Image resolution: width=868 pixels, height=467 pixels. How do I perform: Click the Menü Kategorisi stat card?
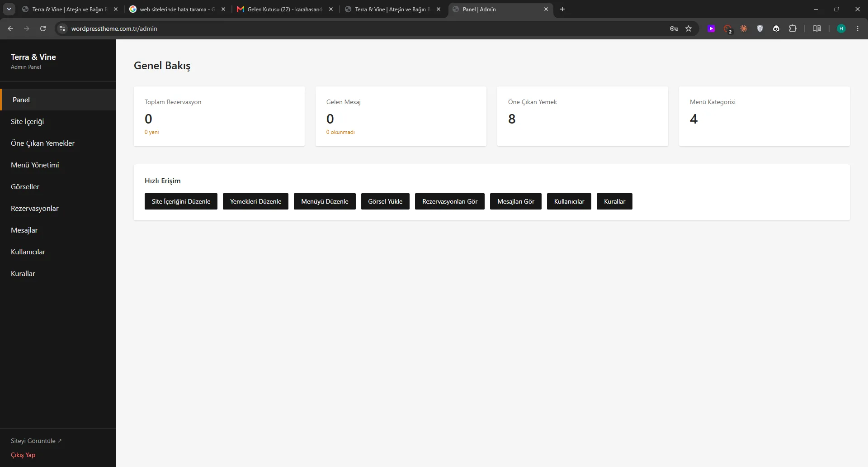pos(764,116)
